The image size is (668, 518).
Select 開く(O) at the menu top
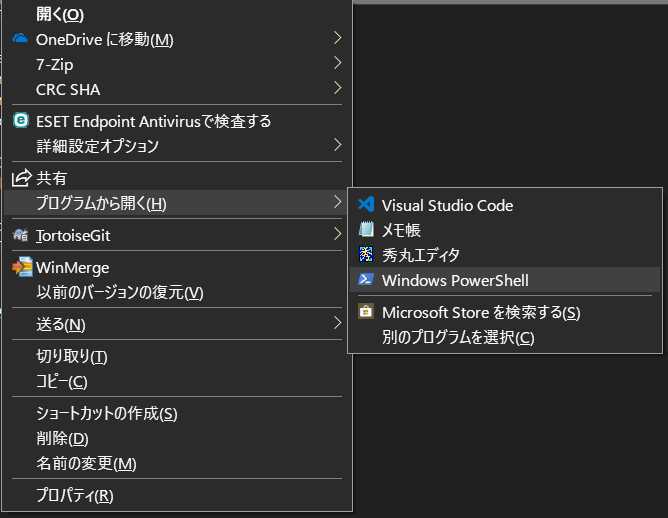177,14
